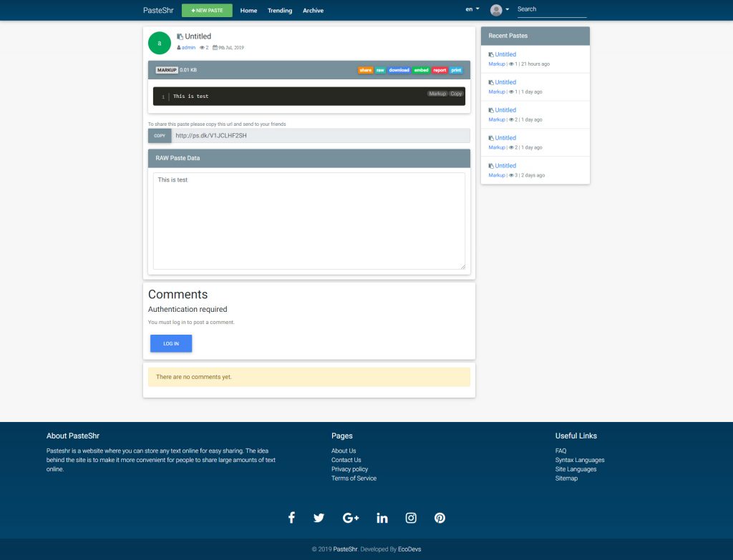Open the LinkedIn footer icon
The width and height of the screenshot is (733, 560).
(x=382, y=518)
